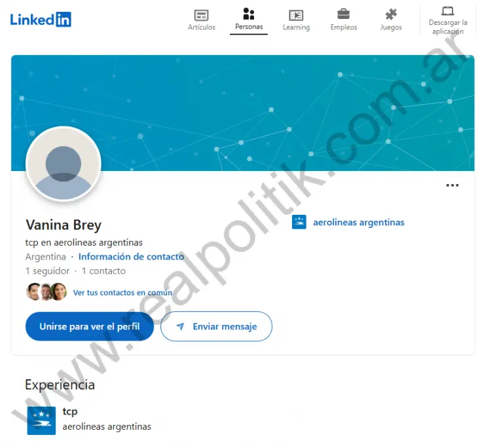Viewport: 478px width, 448px height.
Task: Click the LinkedIn logo
Action: [41, 20]
